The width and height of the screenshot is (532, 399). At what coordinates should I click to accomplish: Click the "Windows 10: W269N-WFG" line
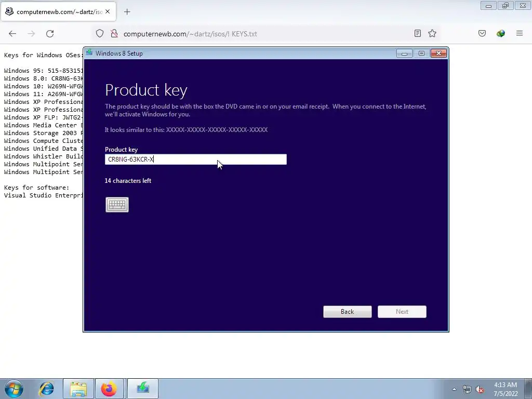[44, 86]
